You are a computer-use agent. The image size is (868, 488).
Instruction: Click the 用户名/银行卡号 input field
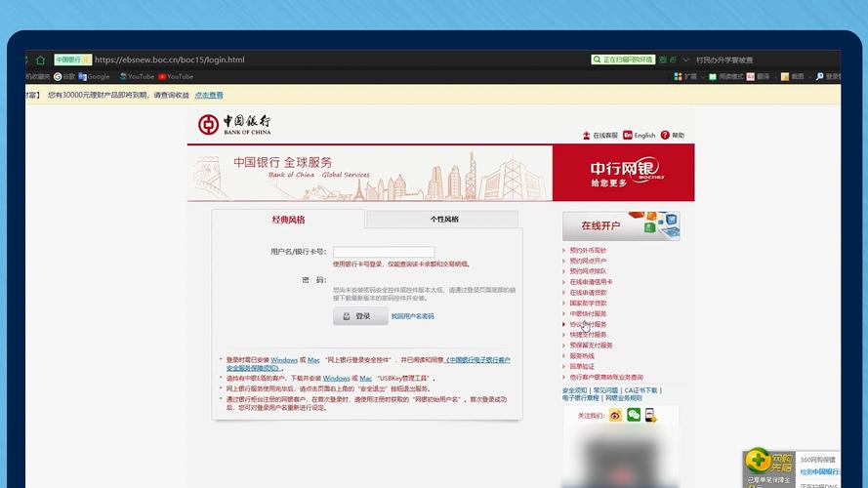tap(384, 253)
